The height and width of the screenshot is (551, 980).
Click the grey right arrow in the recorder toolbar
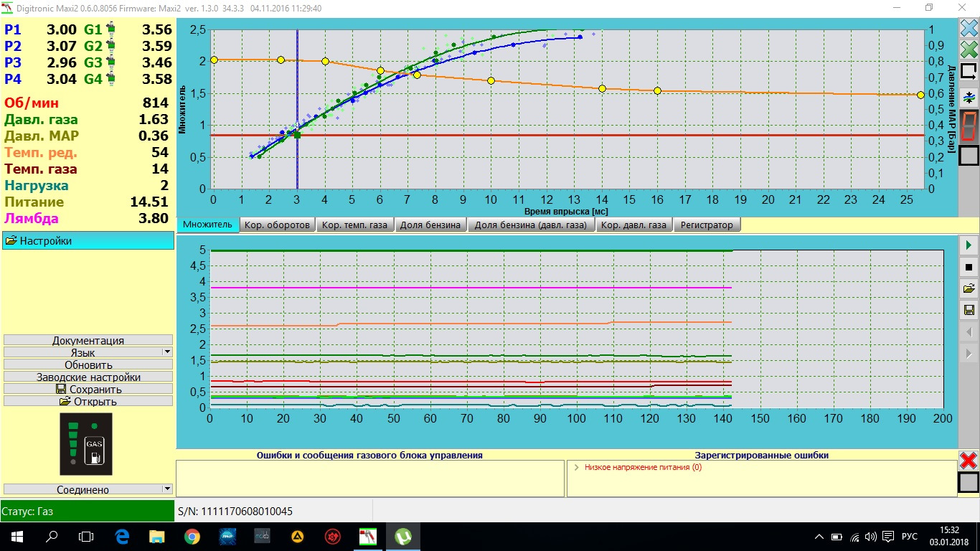tap(969, 354)
